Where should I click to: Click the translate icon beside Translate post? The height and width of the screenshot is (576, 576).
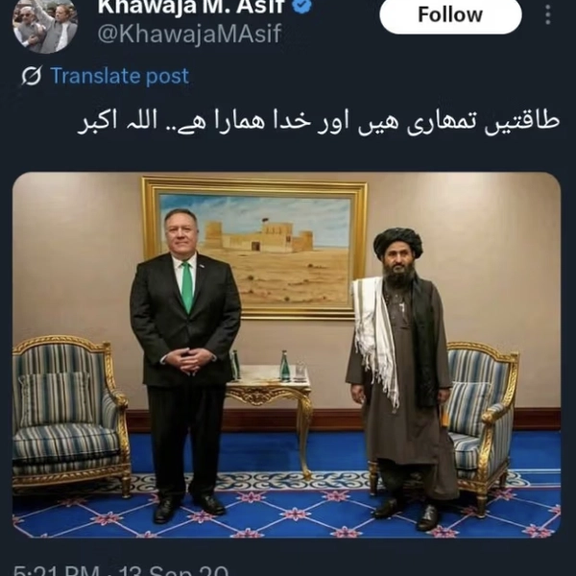[32, 76]
